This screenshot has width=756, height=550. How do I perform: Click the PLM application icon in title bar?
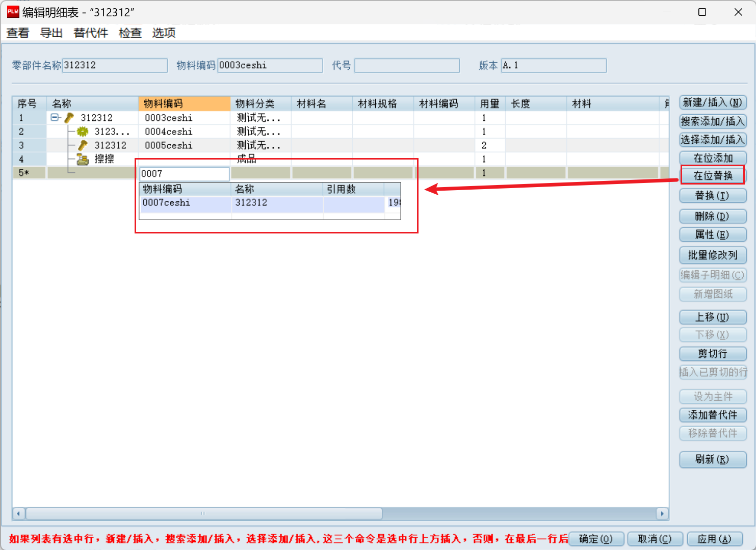(13, 12)
